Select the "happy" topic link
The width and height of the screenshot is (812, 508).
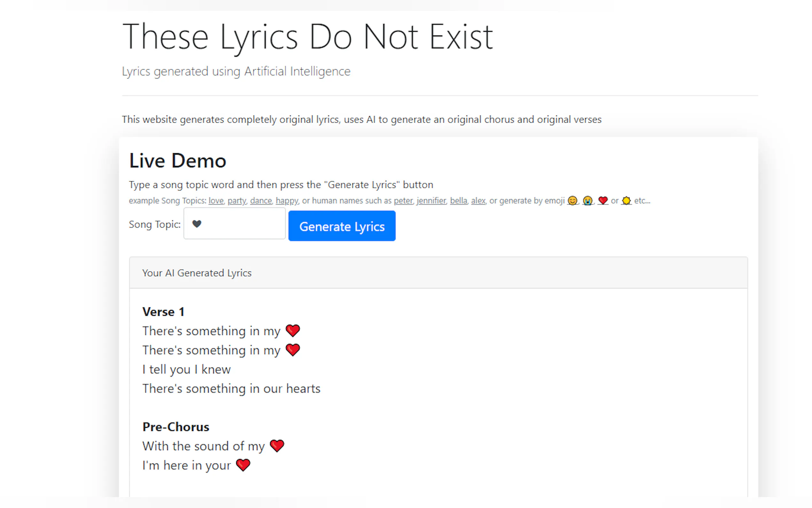(287, 201)
